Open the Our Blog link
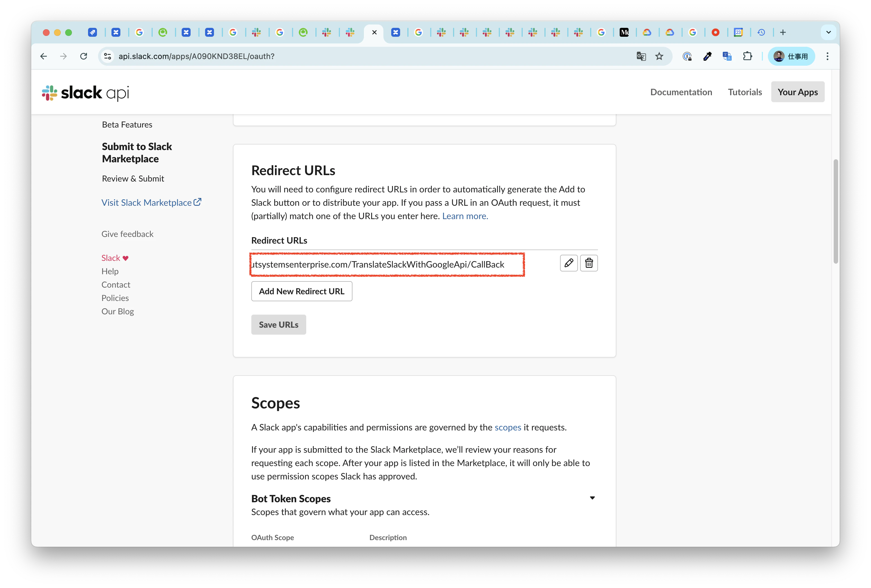 [117, 311]
